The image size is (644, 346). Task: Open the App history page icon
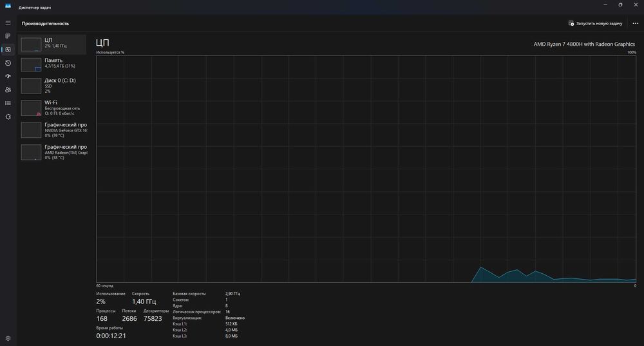[x=8, y=63]
